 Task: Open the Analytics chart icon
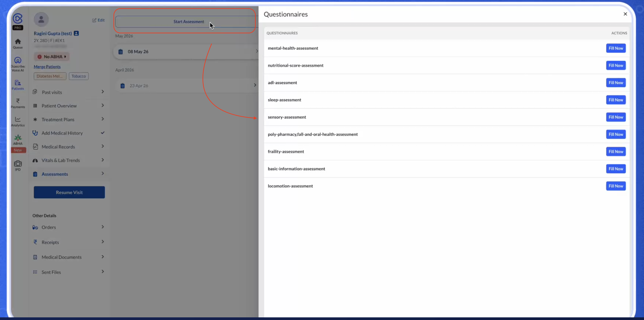[x=18, y=119]
